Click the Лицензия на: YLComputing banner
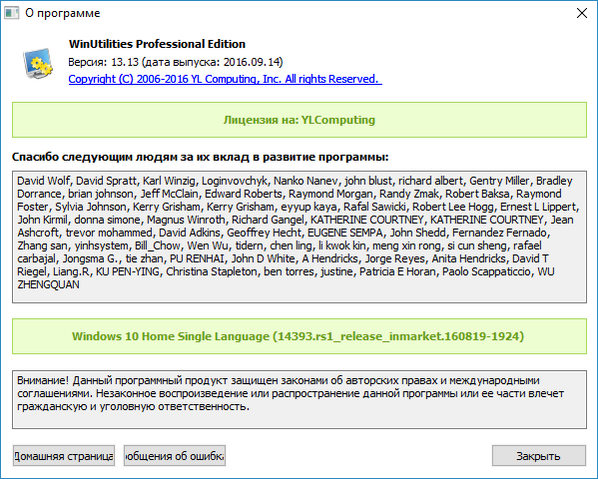 coord(299,120)
